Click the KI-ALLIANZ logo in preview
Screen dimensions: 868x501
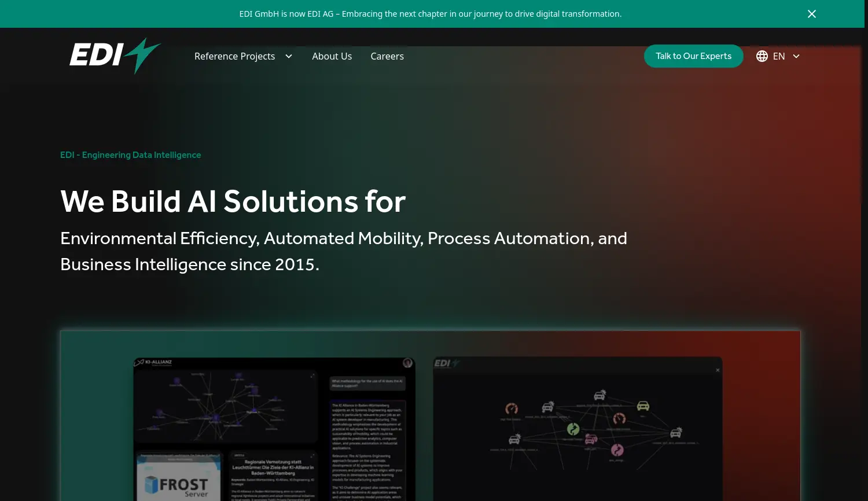click(x=153, y=363)
